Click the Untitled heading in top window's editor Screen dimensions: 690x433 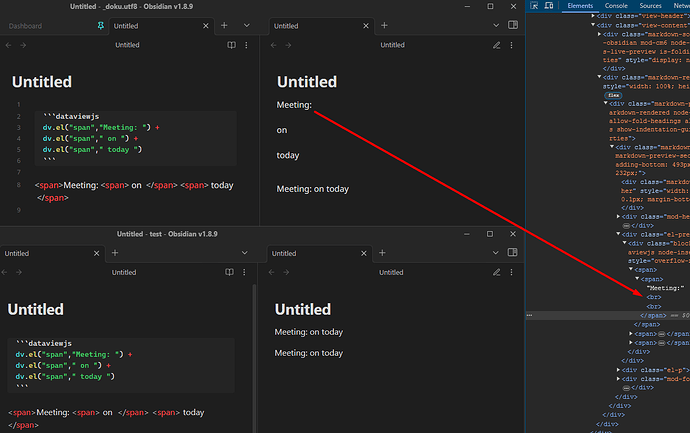(42, 82)
